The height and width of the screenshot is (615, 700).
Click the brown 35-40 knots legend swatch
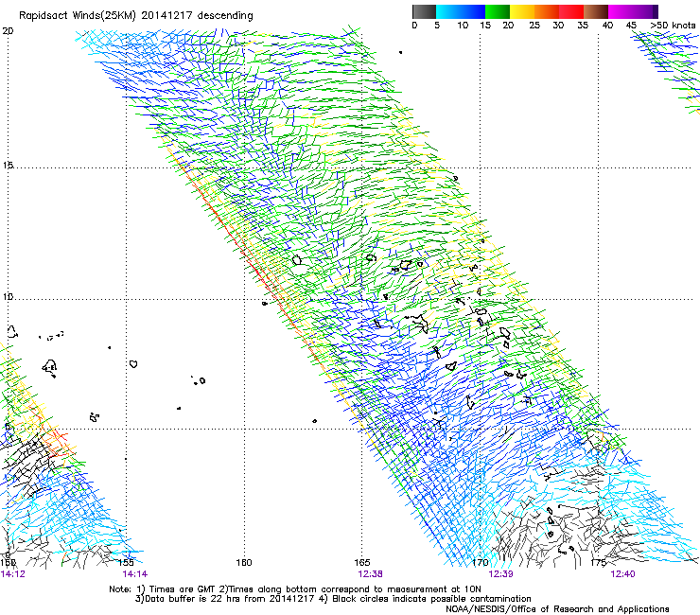[596, 11]
